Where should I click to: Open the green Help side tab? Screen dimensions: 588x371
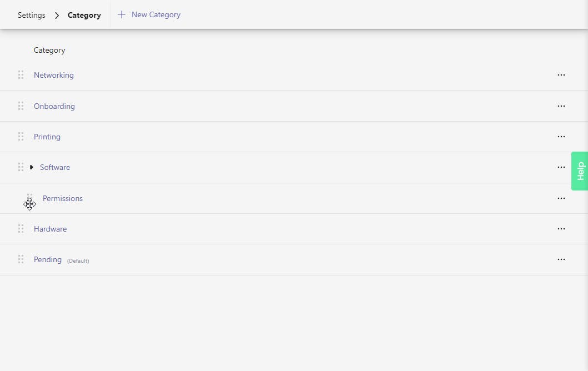580,171
